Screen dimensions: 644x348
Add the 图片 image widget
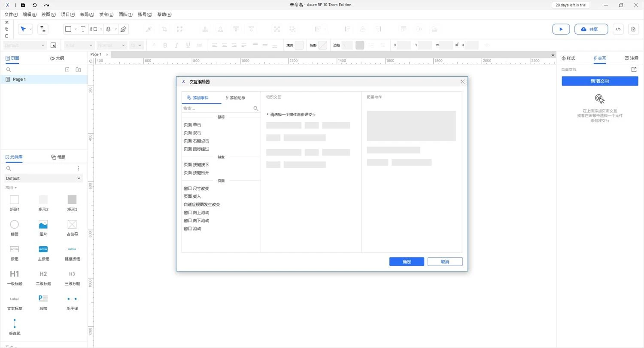tap(43, 227)
